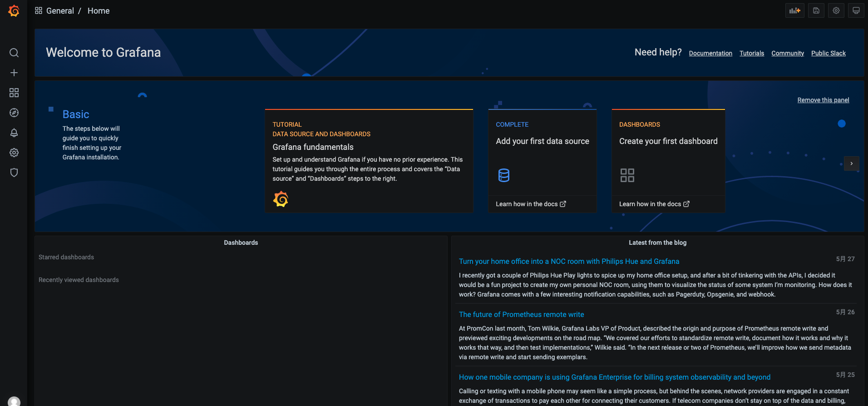Click the Home breadcrumb title
Viewport: 868px width, 406px height.
pos(99,11)
